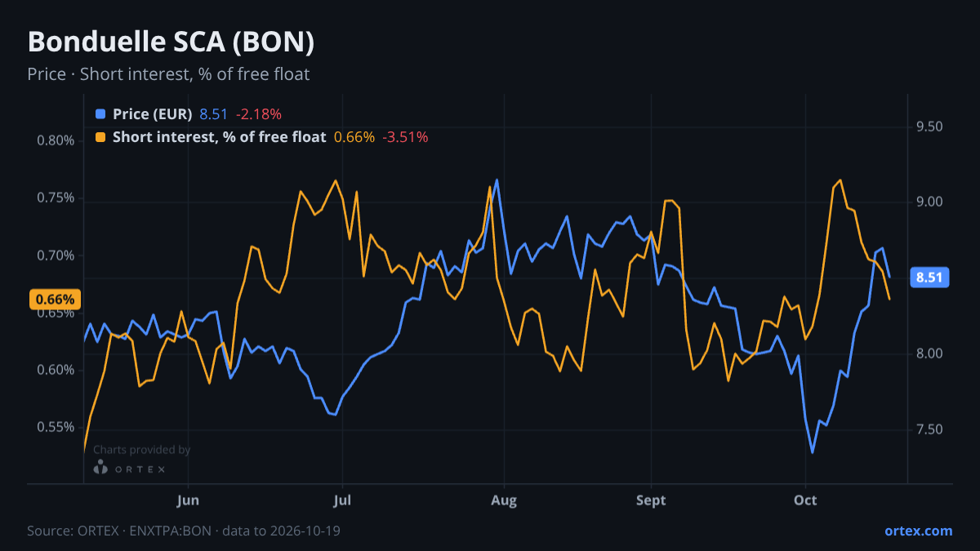This screenshot has height=551, width=980.
Task: Click the 9.00 right axis label
Action: (x=929, y=202)
